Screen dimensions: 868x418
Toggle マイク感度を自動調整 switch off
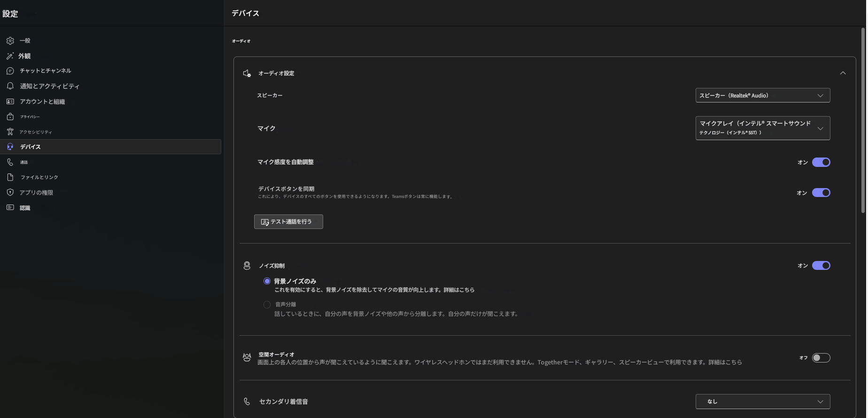pos(821,162)
